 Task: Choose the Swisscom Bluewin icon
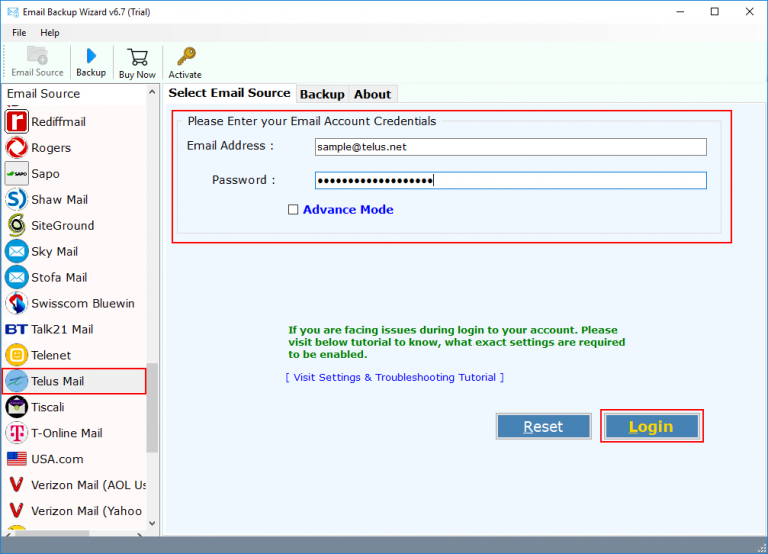[17, 303]
